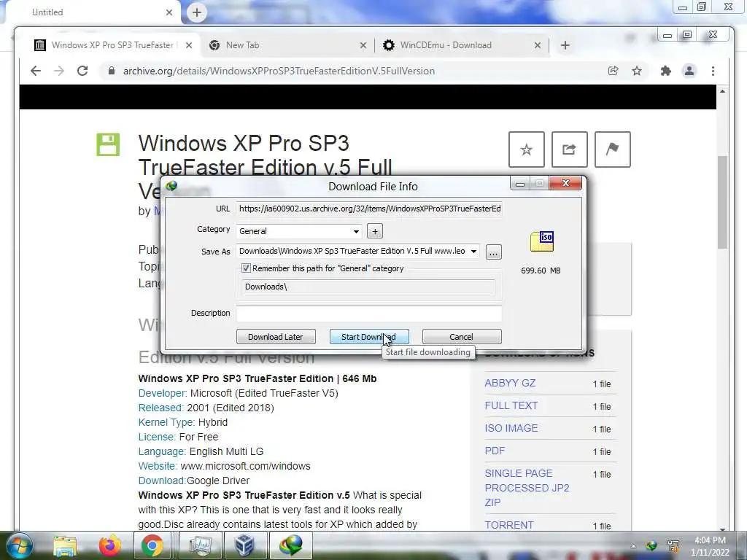This screenshot has height=560, width=747.
Task: Open TORRENT download link
Action: click(508, 525)
